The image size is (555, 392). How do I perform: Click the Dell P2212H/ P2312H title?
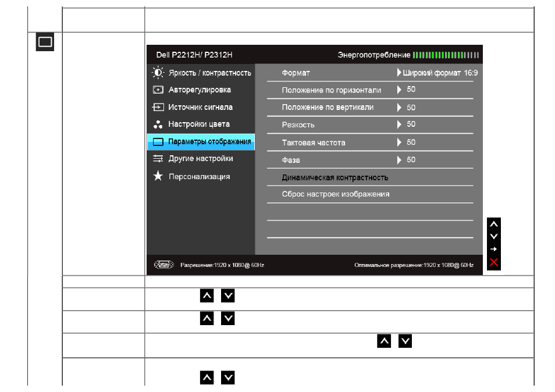tap(194, 55)
